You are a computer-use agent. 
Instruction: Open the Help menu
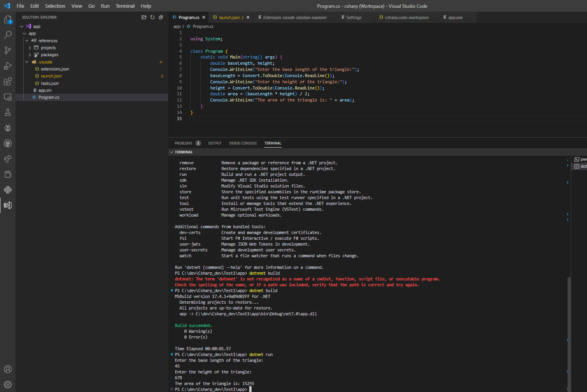pos(146,6)
